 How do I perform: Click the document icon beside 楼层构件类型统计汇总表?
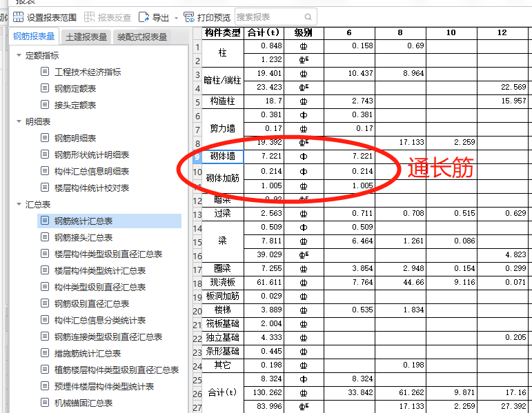[x=45, y=270]
